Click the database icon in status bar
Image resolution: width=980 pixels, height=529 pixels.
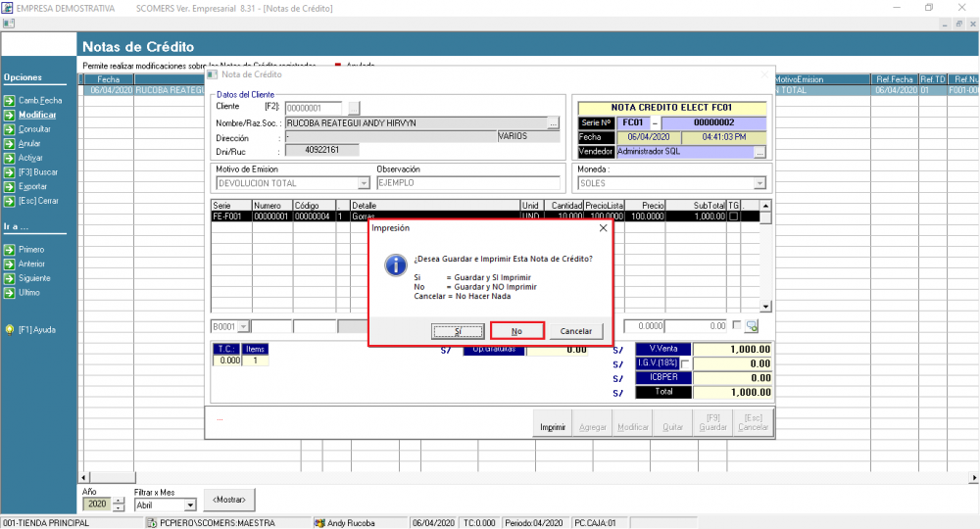click(152, 523)
